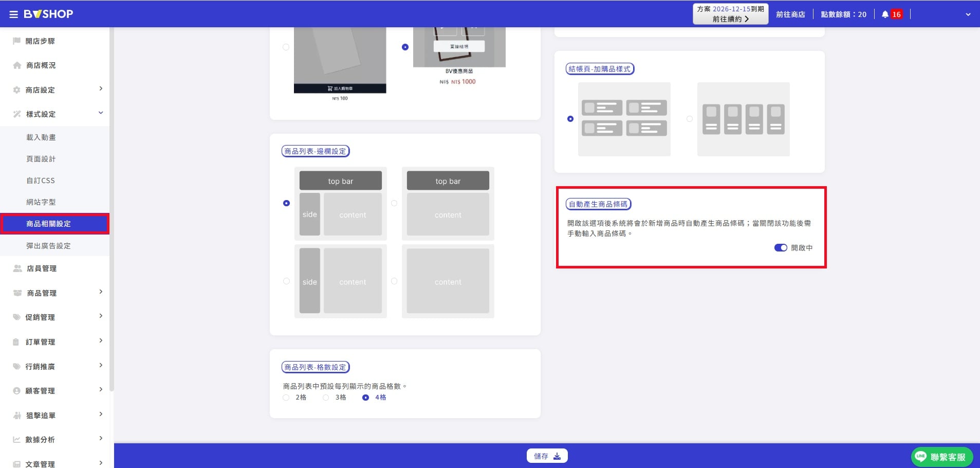Viewport: 980px width, 468px height.
Task: Open the 彈出廣告設定 submenu item
Action: pyautogui.click(x=48, y=246)
